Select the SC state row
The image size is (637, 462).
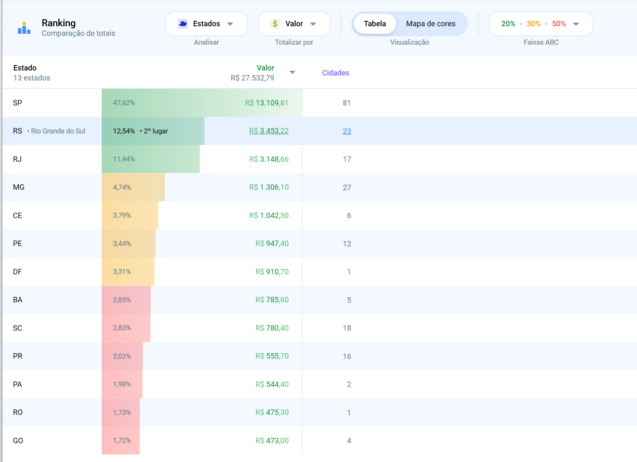[x=320, y=328]
